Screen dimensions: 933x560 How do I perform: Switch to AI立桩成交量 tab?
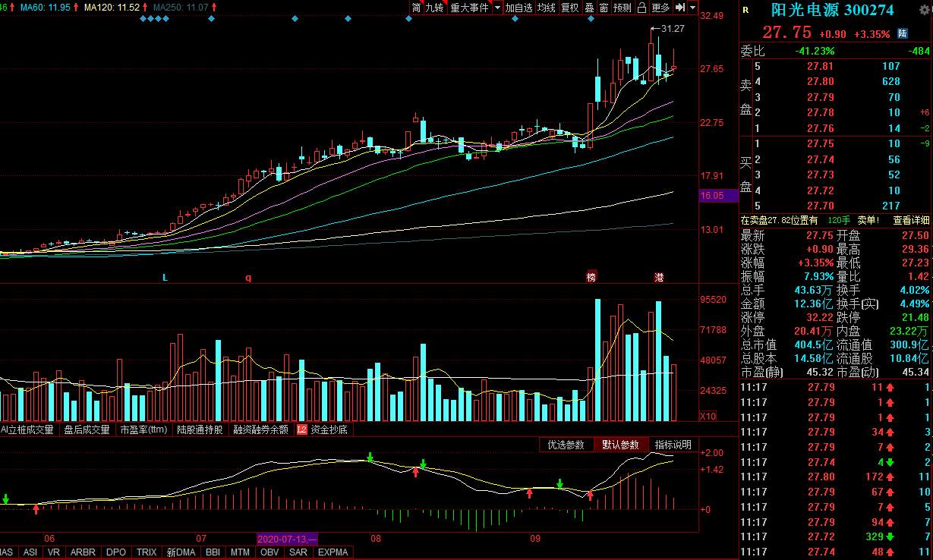(x=27, y=429)
